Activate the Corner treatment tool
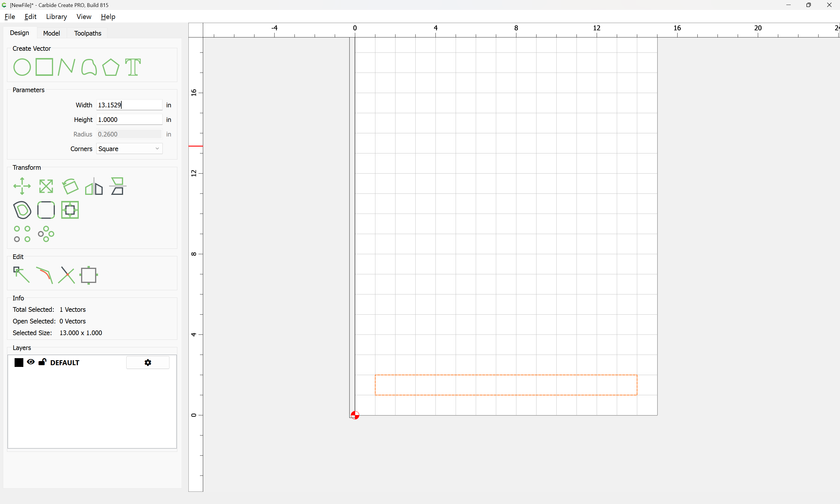Screen dimensions: 840x504 (46, 210)
